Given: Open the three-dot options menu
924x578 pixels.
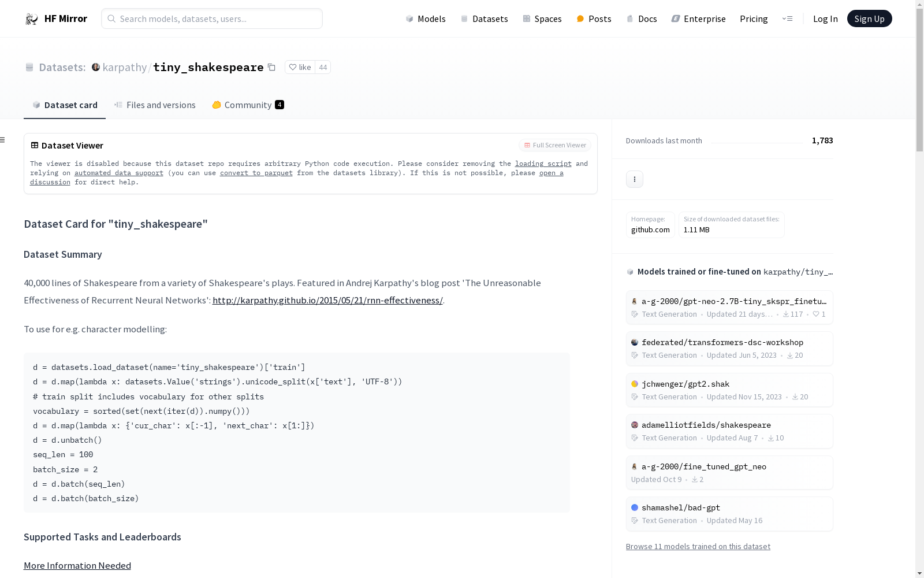Looking at the screenshot, I should (x=635, y=179).
